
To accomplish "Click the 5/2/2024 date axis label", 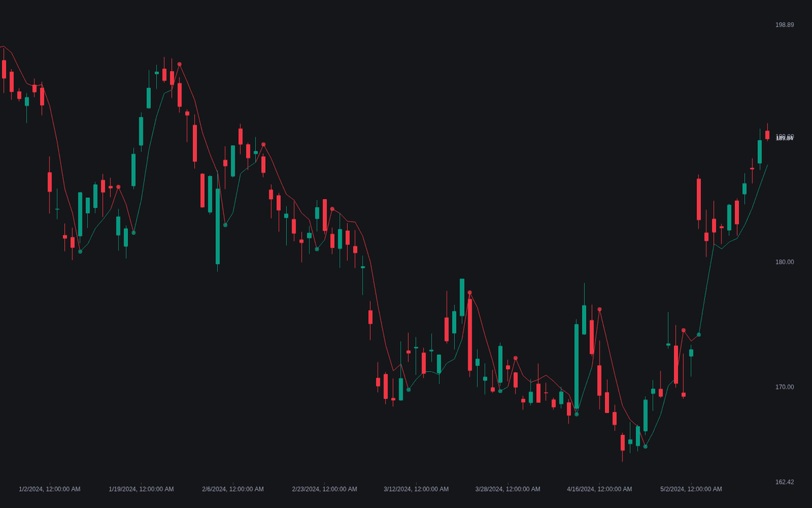I will (692, 489).
